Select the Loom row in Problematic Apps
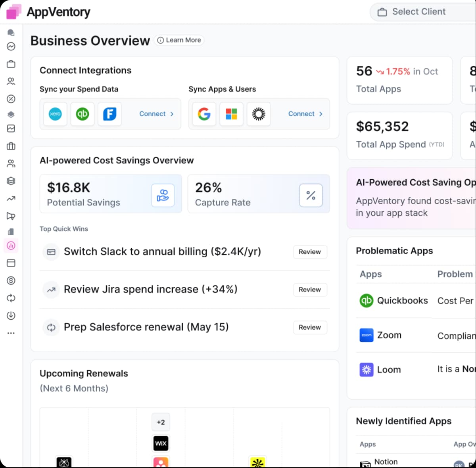The image size is (476, 468). (416, 370)
